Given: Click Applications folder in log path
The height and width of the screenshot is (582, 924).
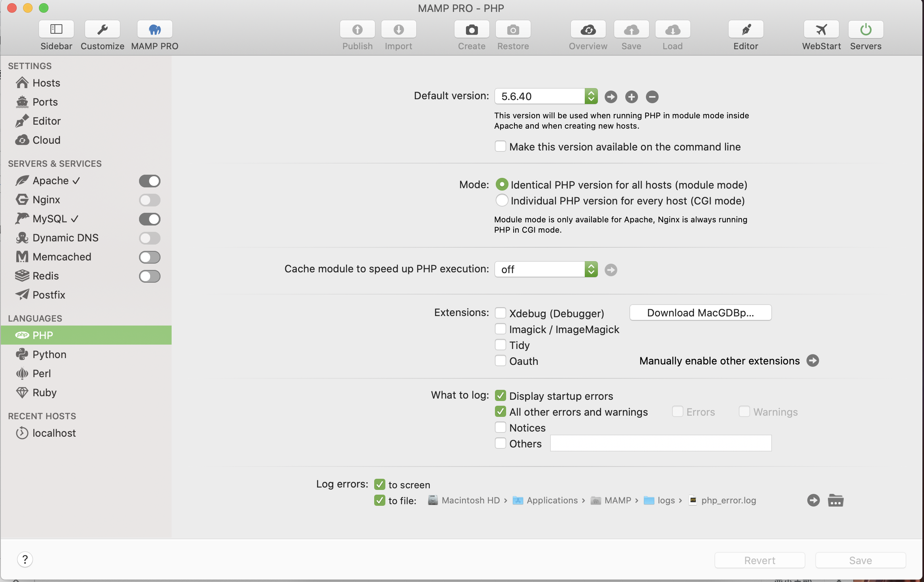Looking at the screenshot, I should 545,500.
